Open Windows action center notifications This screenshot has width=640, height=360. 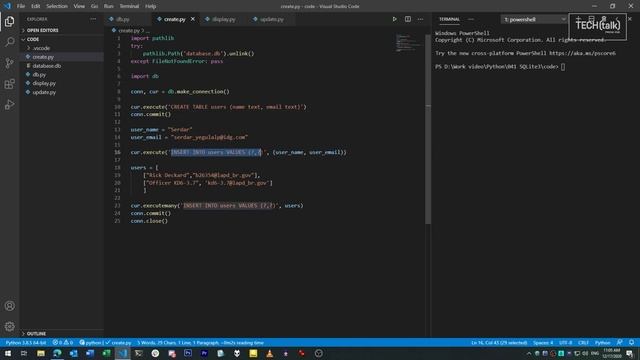pyautogui.click(x=630, y=353)
